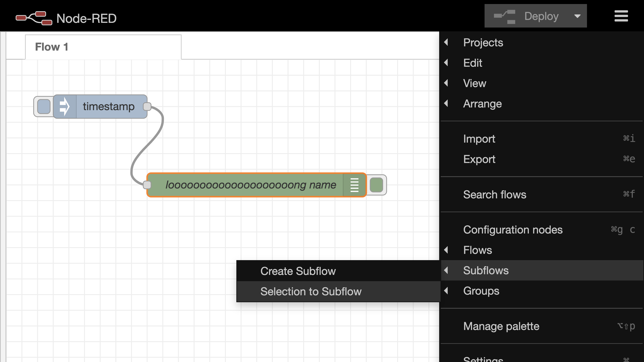
Task: Open Search flows
Action: point(494,195)
